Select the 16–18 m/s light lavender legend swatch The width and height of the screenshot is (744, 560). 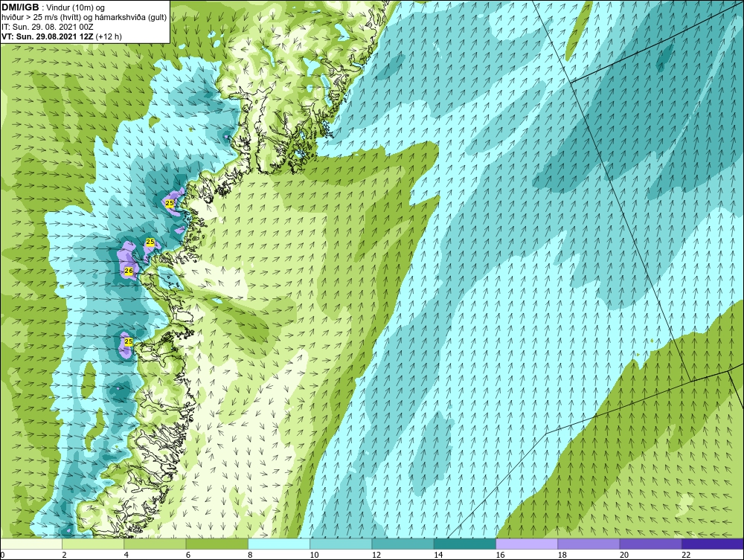(x=527, y=544)
